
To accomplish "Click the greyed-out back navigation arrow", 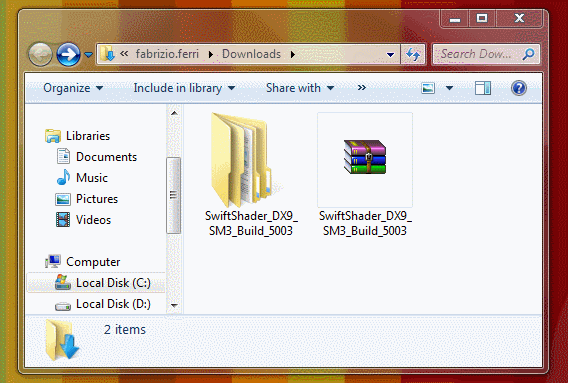I will pyautogui.click(x=40, y=54).
